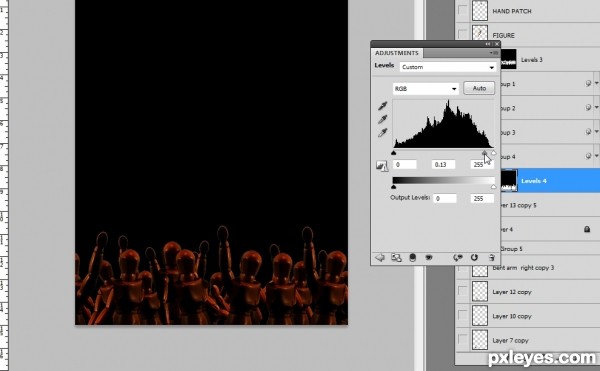Click the Auto levels button
Viewport: 600px width, 371px height.
click(479, 88)
